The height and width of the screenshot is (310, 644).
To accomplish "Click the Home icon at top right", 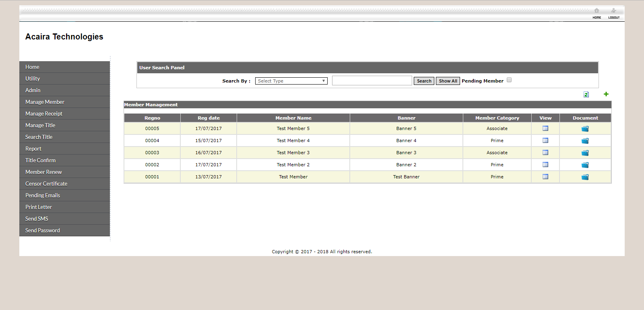I will coord(597,11).
